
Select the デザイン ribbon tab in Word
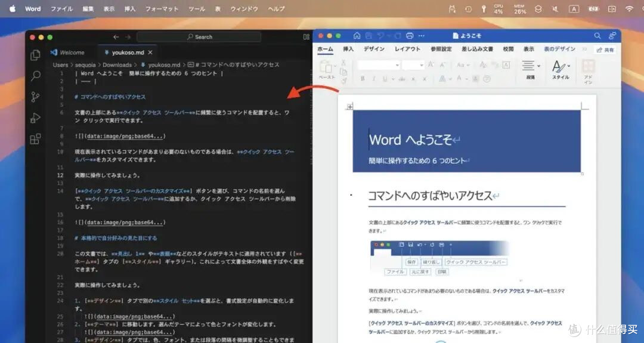tap(374, 49)
